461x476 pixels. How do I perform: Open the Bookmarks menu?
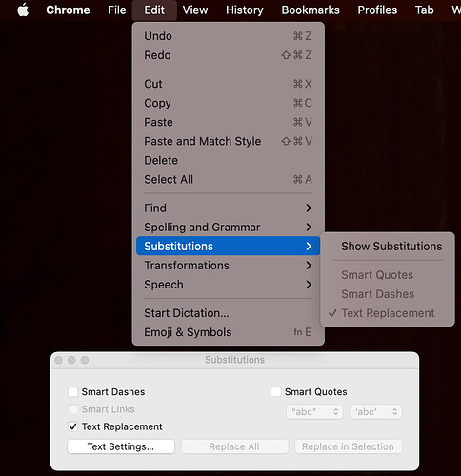tap(311, 10)
